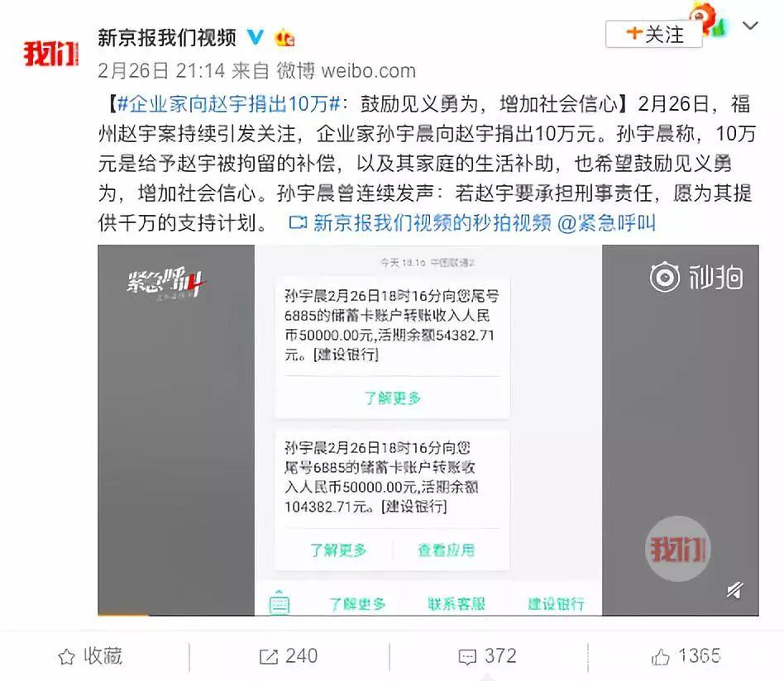
Task: Expand the post options chevron arrow
Action: [x=750, y=26]
